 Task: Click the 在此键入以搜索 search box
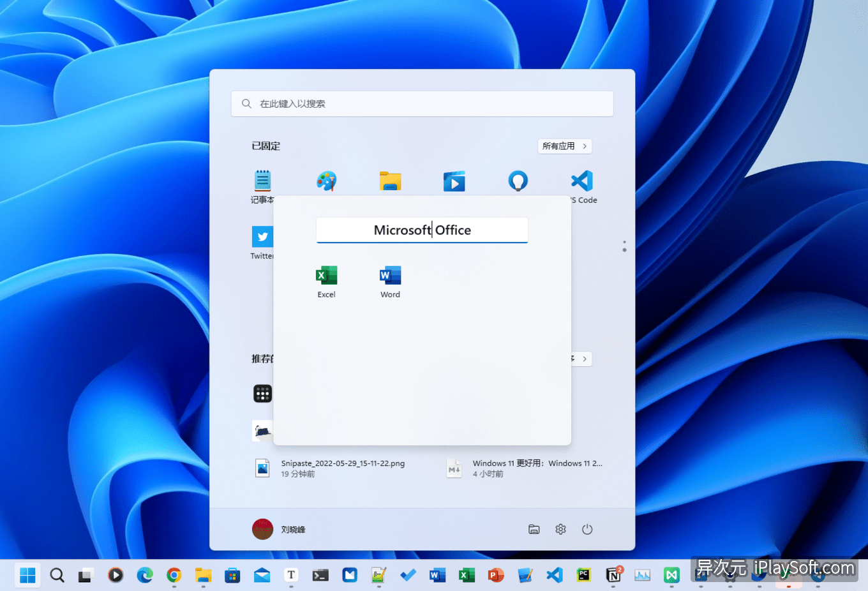422,103
